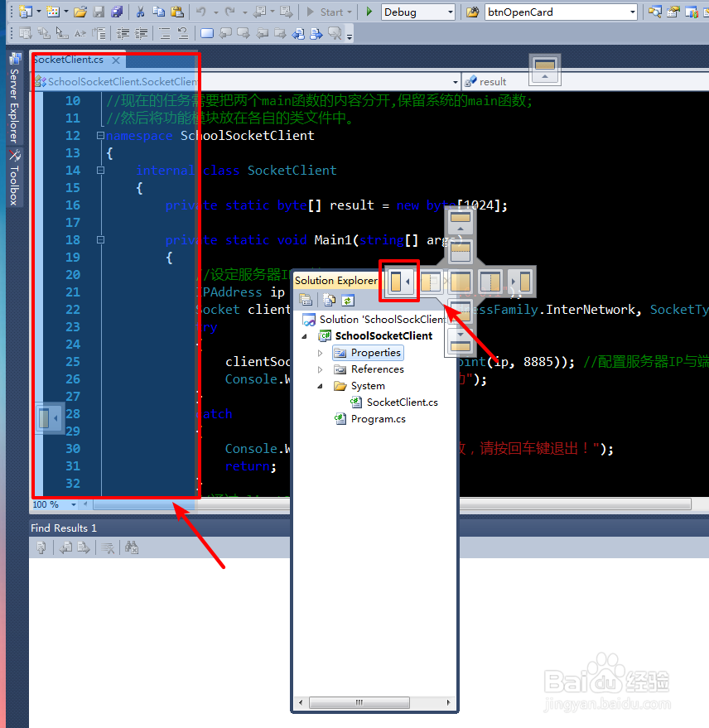Collapse the Main1 method code outline
The image size is (709, 728).
click(x=100, y=240)
